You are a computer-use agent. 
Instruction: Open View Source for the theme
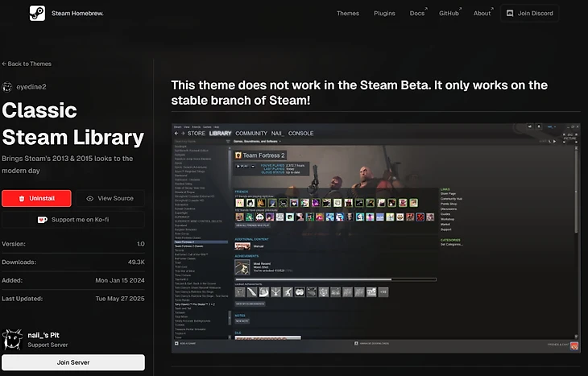point(110,198)
